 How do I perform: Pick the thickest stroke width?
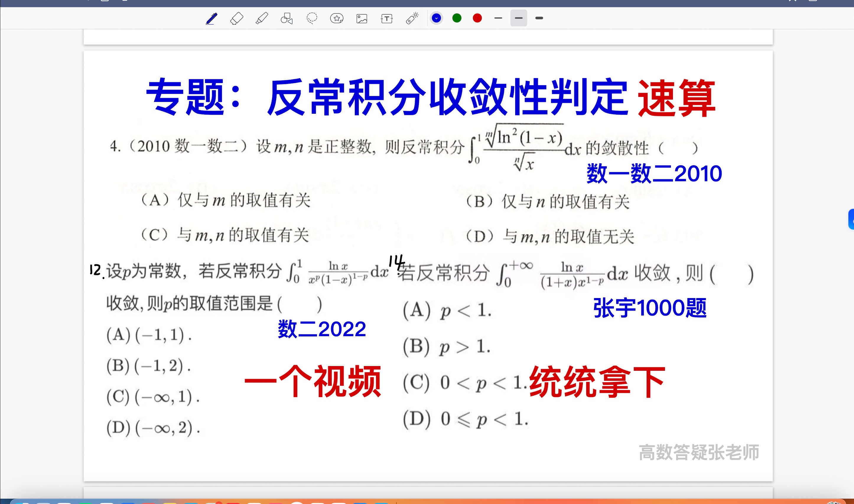[539, 18]
